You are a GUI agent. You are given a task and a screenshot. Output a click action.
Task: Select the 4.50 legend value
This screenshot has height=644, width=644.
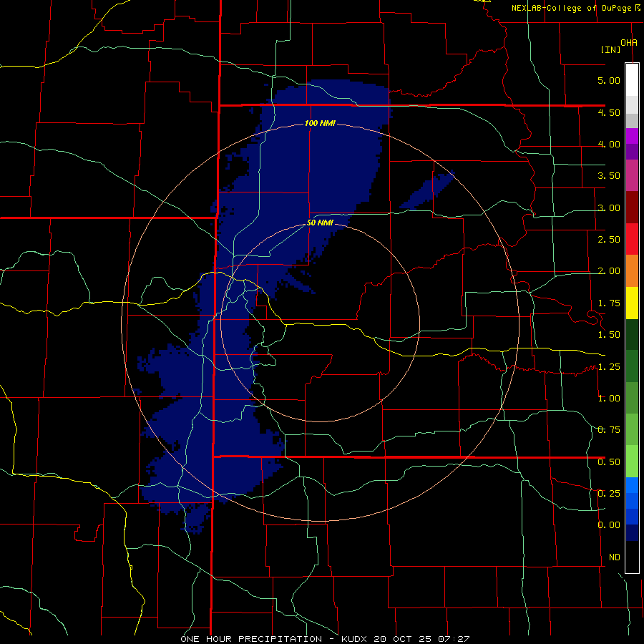(609, 112)
